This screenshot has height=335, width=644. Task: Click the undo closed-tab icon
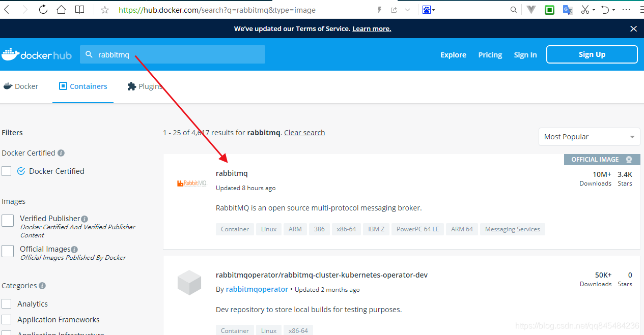click(605, 10)
